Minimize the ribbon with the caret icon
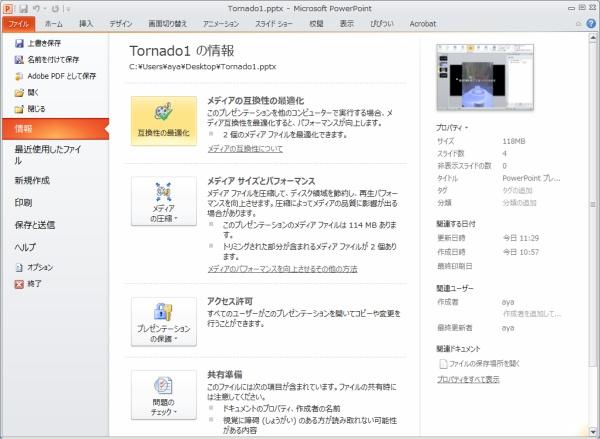This screenshot has width=600, height=439. point(579,24)
